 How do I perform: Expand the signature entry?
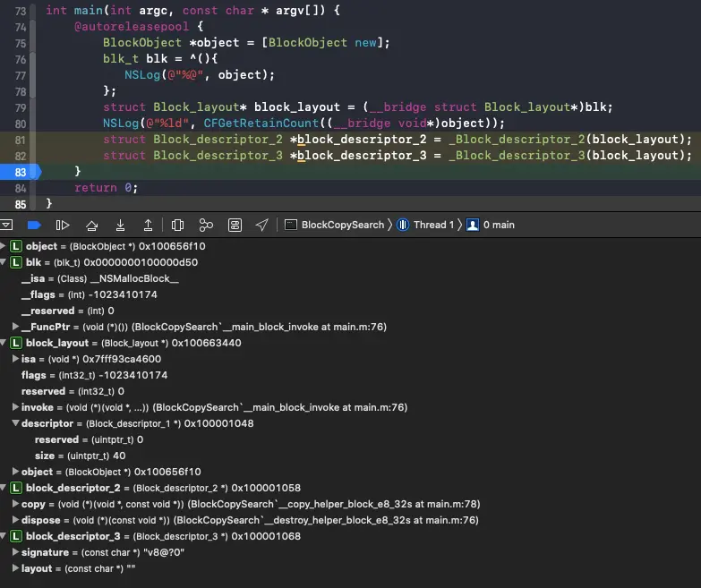click(x=15, y=552)
